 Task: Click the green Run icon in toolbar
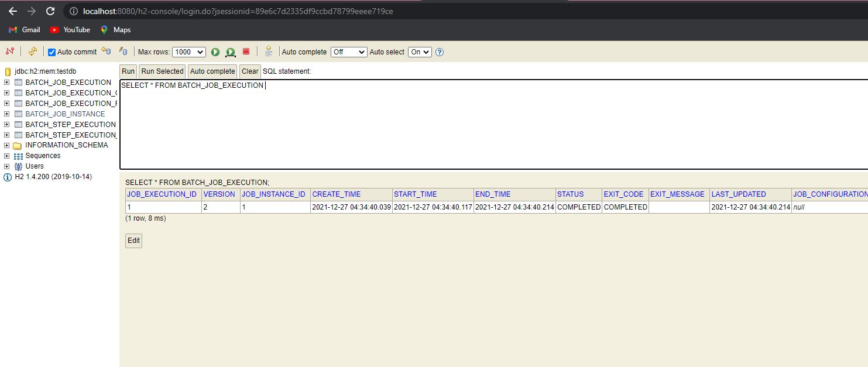215,52
